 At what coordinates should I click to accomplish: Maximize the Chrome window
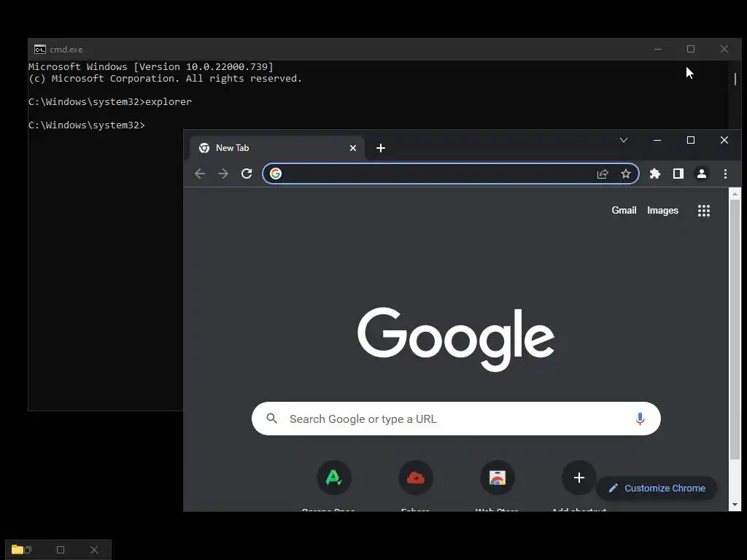point(691,140)
